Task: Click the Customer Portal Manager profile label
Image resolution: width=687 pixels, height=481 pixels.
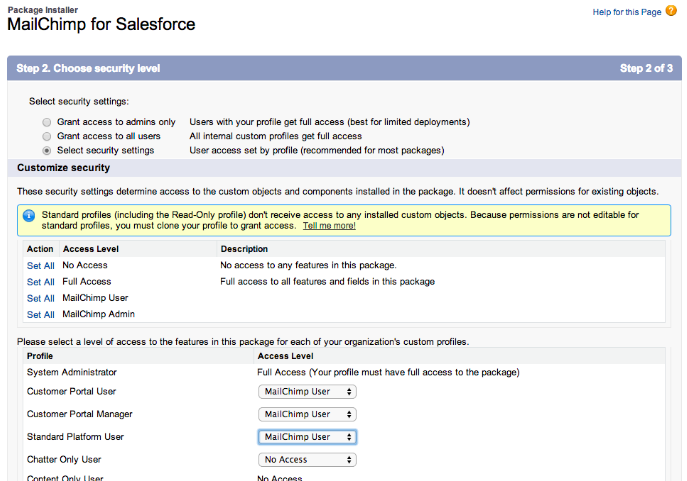Action: (x=80, y=414)
